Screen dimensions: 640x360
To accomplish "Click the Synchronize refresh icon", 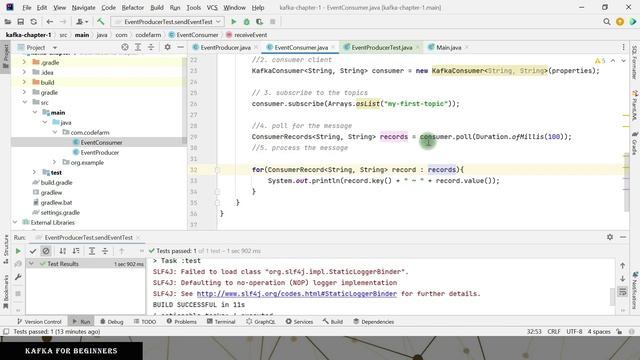I will pos(33,22).
